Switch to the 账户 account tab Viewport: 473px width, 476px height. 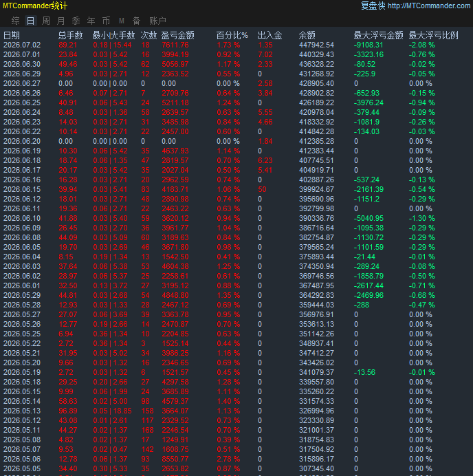point(157,21)
